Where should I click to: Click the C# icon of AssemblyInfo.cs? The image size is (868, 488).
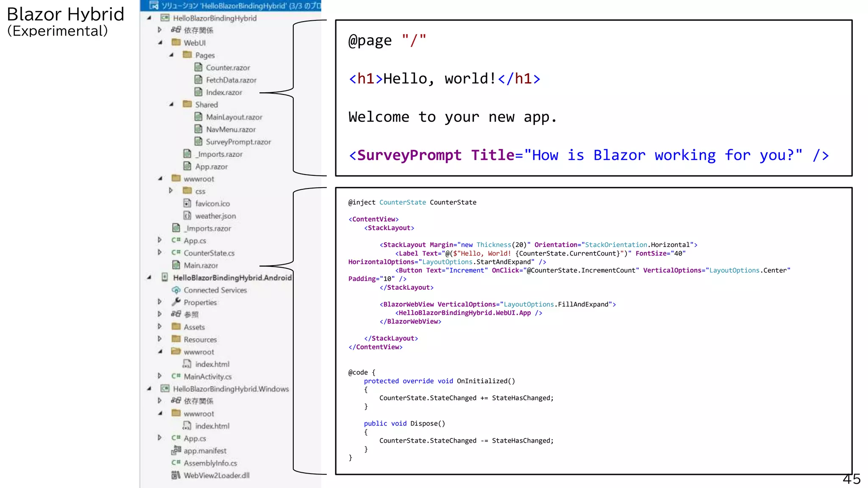(176, 463)
